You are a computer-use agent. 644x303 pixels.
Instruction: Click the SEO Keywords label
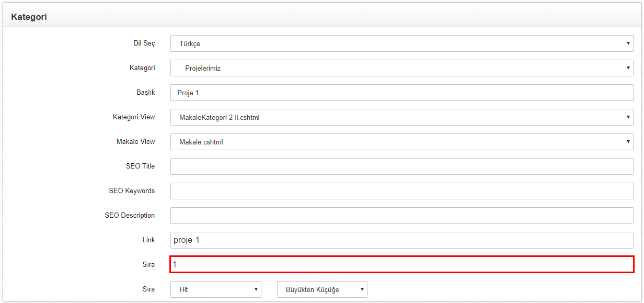point(132,190)
